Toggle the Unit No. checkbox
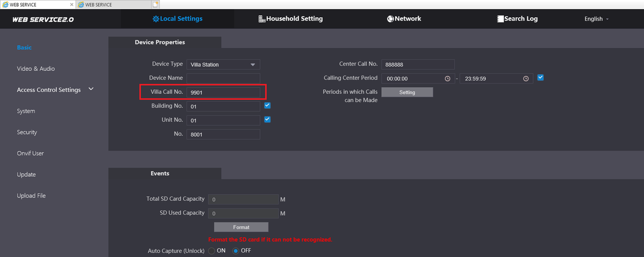The image size is (644, 257). (267, 120)
